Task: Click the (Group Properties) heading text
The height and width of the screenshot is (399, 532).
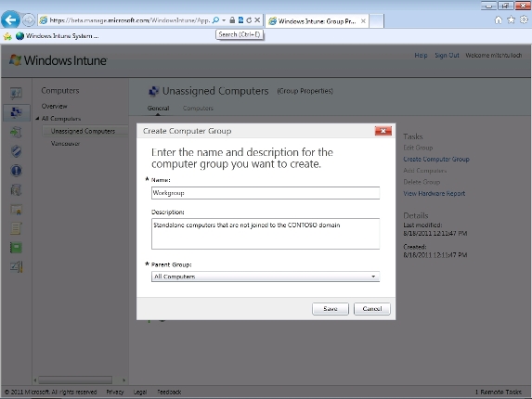Action: click(305, 91)
